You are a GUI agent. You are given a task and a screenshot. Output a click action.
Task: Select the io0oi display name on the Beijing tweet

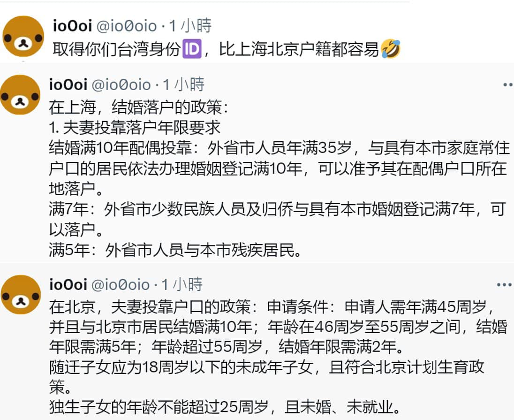click(68, 285)
